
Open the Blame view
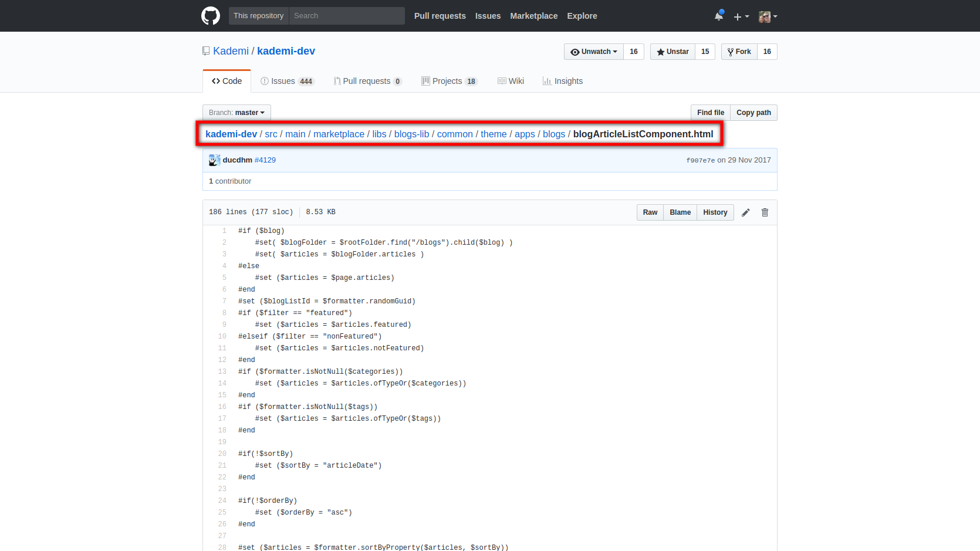680,212
